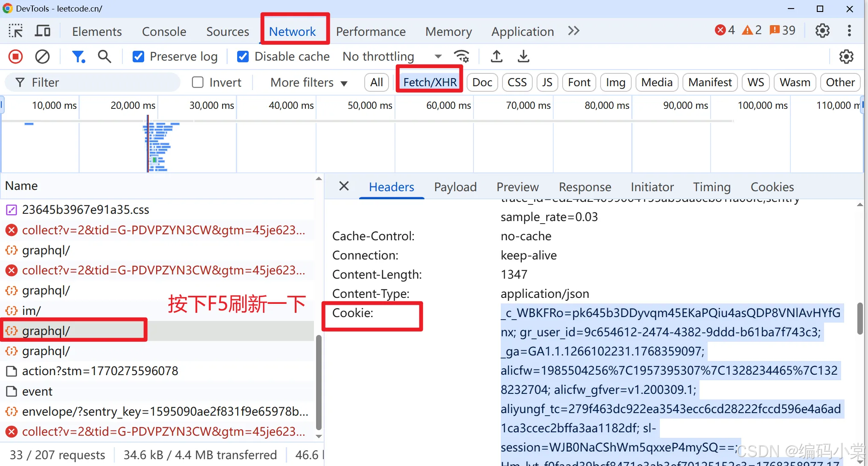The width and height of the screenshot is (868, 466).
Task: Uncheck the Disable cache checkbox
Action: click(243, 56)
